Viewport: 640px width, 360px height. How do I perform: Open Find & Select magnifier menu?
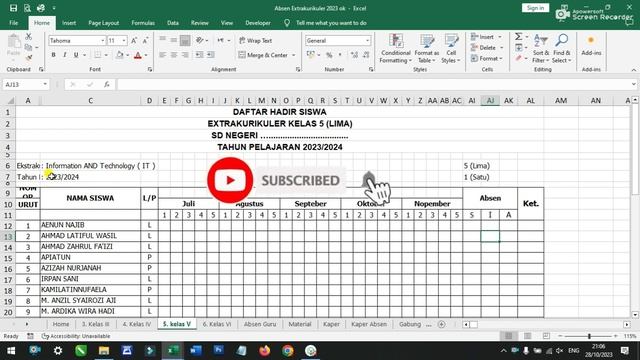tap(562, 49)
